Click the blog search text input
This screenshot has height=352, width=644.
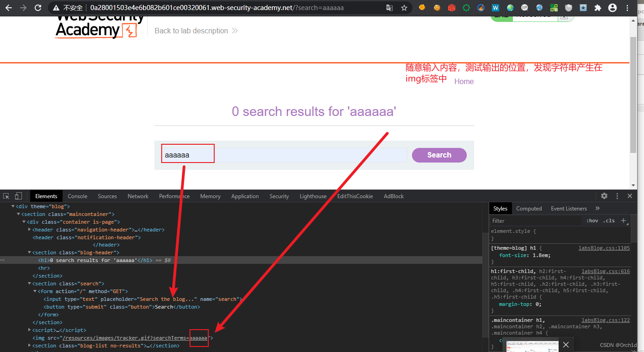coord(284,155)
